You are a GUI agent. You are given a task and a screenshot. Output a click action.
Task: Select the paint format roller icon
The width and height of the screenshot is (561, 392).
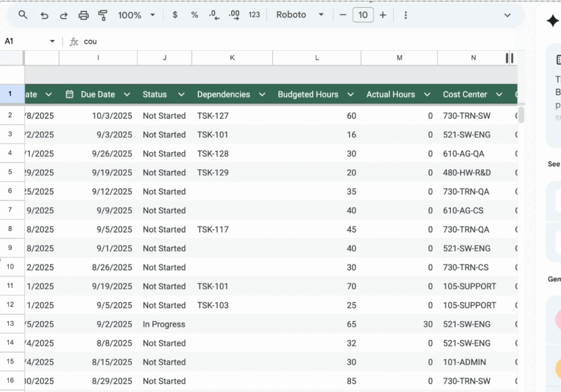click(x=102, y=15)
